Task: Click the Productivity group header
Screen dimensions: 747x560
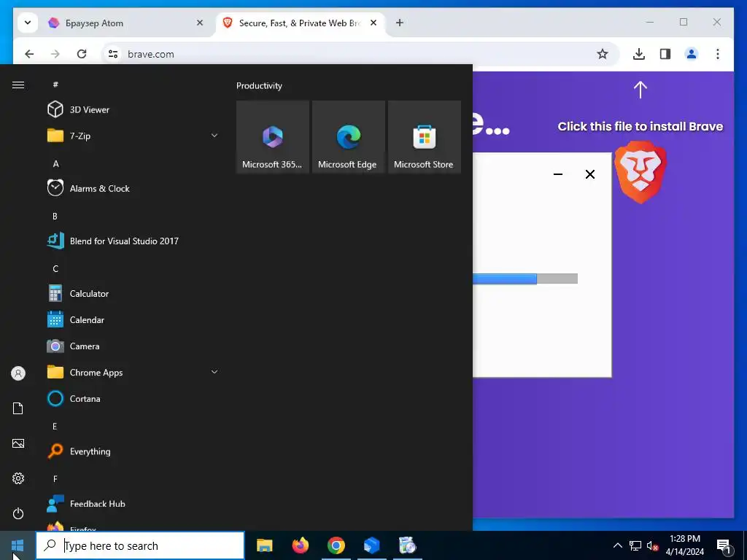Action: click(259, 86)
